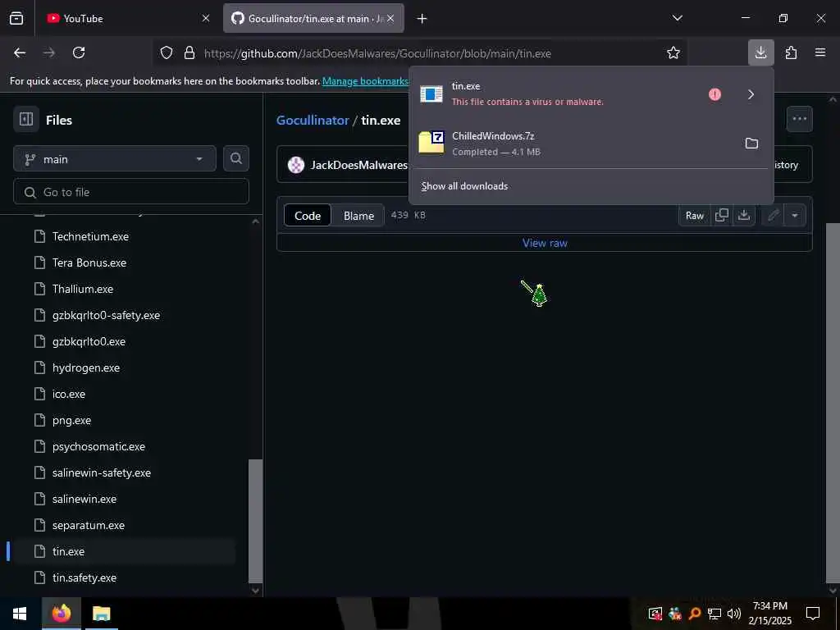Download raw file icon in toolbar
This screenshot has height=630, width=840.
click(x=743, y=216)
